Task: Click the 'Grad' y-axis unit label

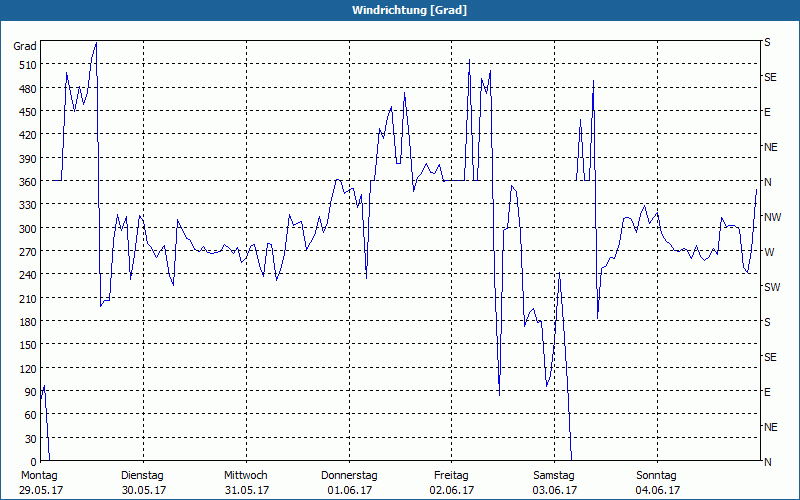Action: [25, 46]
